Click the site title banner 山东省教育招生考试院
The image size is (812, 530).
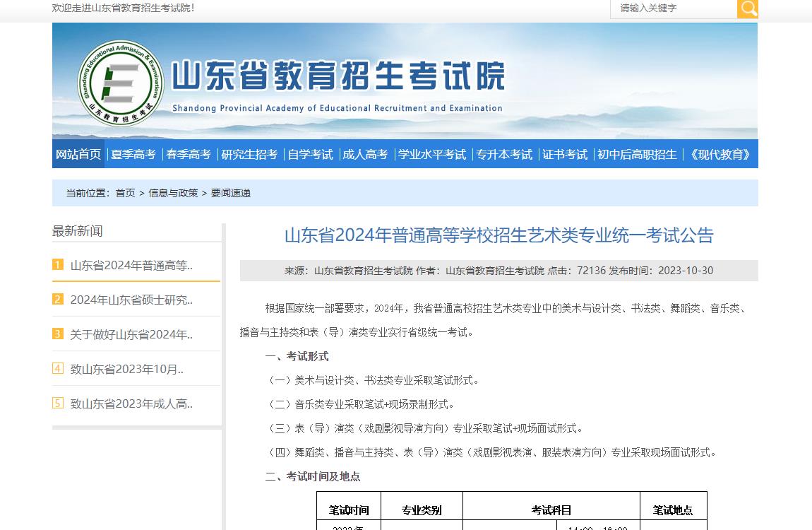coord(338,76)
